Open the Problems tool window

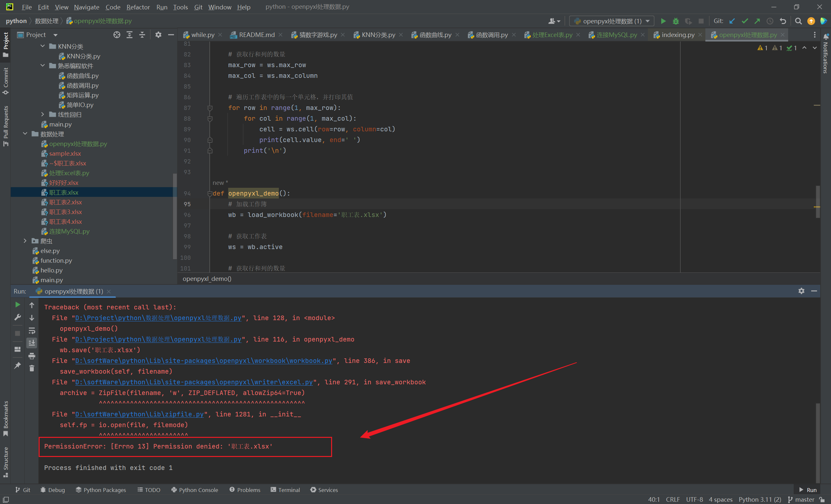point(245,490)
